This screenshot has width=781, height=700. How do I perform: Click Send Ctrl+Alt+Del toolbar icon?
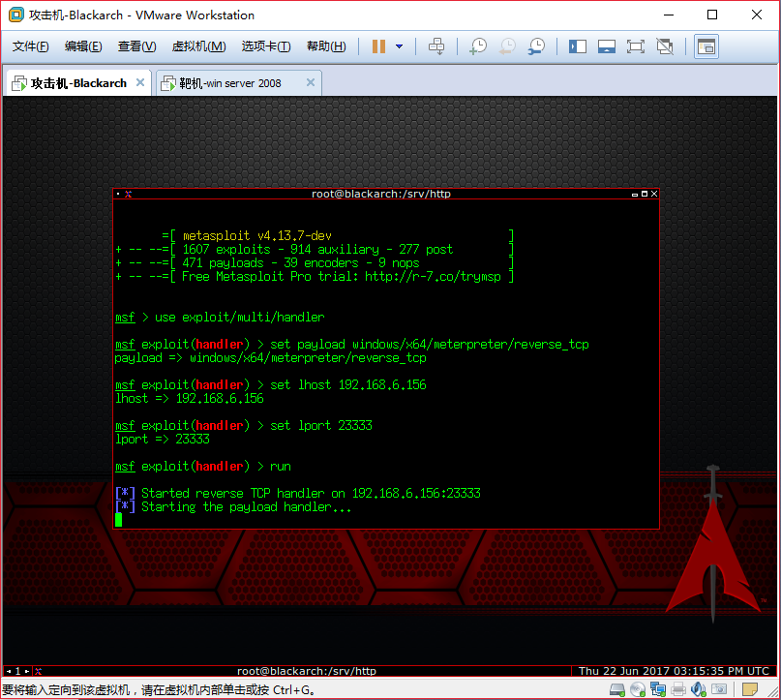coord(436,46)
